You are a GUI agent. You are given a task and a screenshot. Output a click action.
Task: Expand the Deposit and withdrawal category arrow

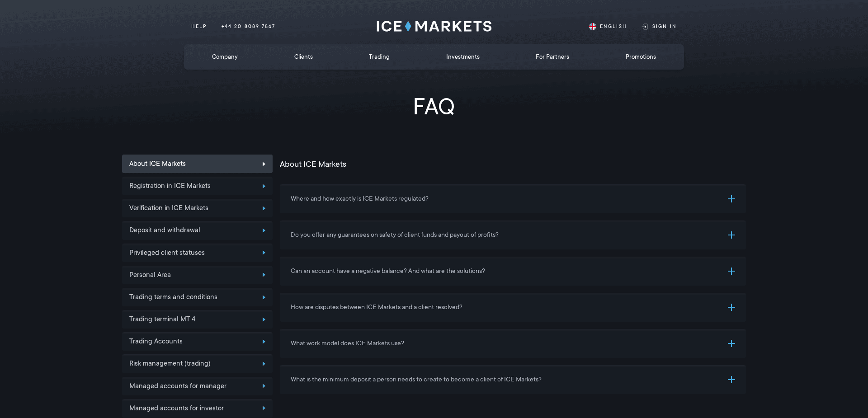[x=264, y=230]
